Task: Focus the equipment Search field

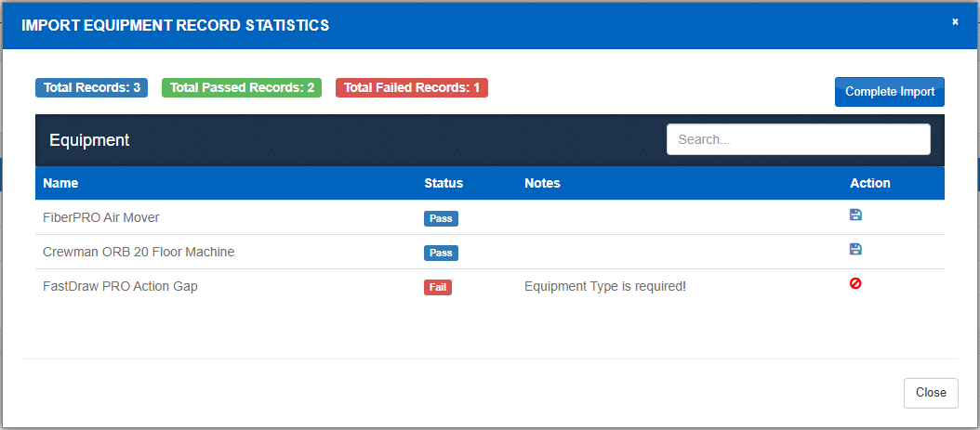Action: pos(798,139)
